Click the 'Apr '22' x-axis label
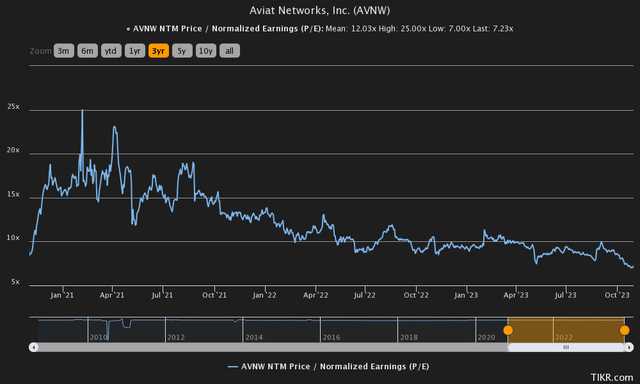This screenshot has width=640, height=384. tap(316, 295)
